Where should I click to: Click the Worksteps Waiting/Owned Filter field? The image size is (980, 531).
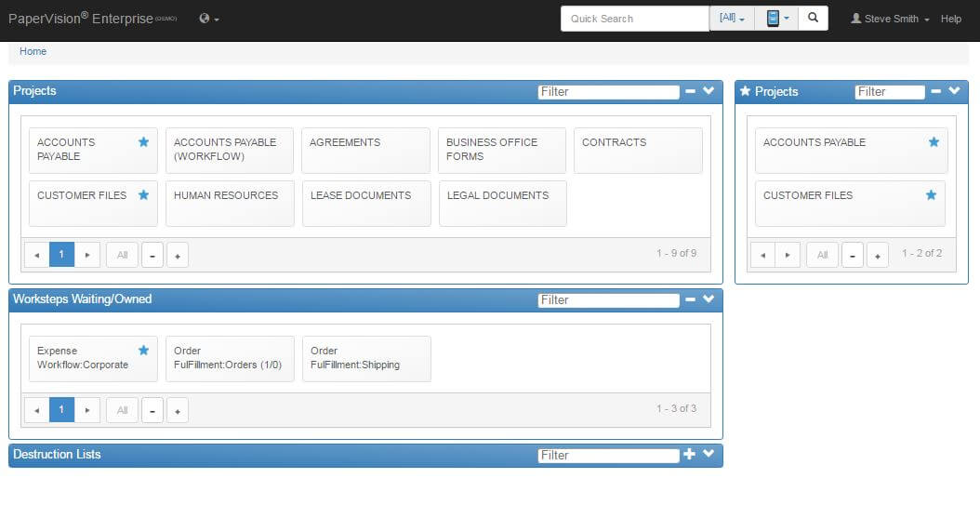tap(608, 300)
